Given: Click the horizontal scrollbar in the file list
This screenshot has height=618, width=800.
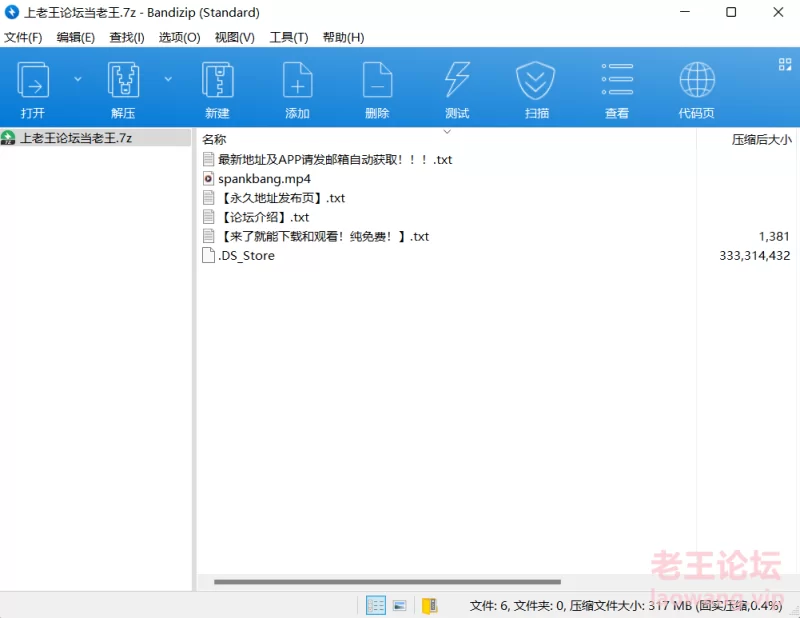Looking at the screenshot, I should pos(387,582).
